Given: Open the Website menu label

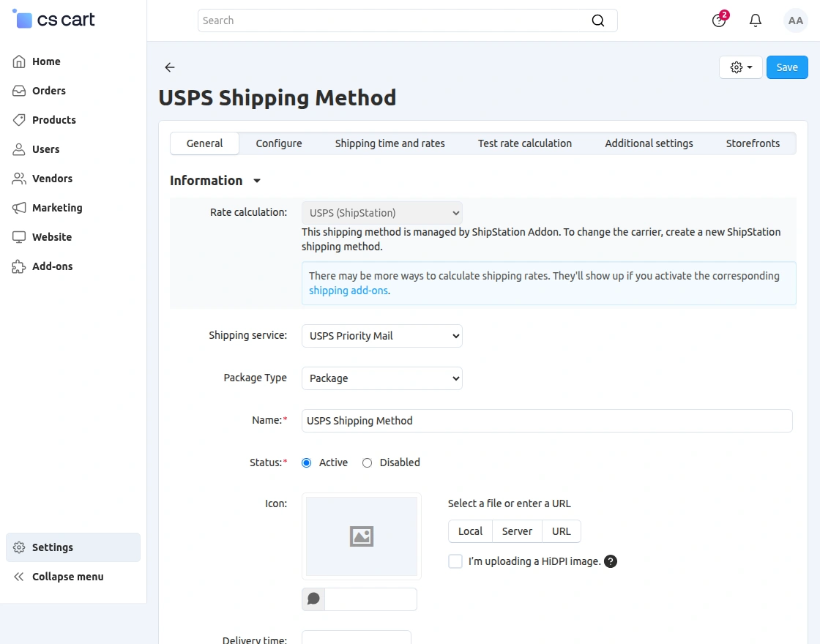Looking at the screenshot, I should coord(52,237).
